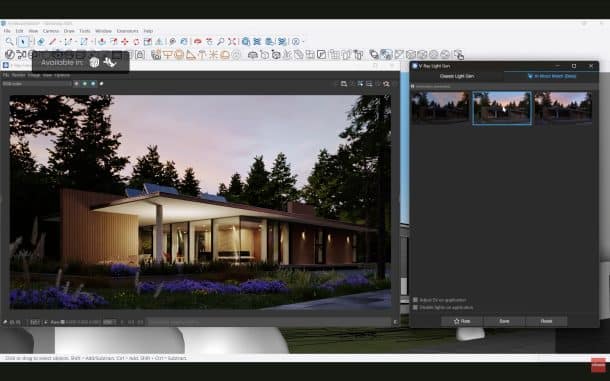Expand the Arc tool dropdown arrow
Image resolution: width=610 pixels, height=381 pixels.
point(75,41)
